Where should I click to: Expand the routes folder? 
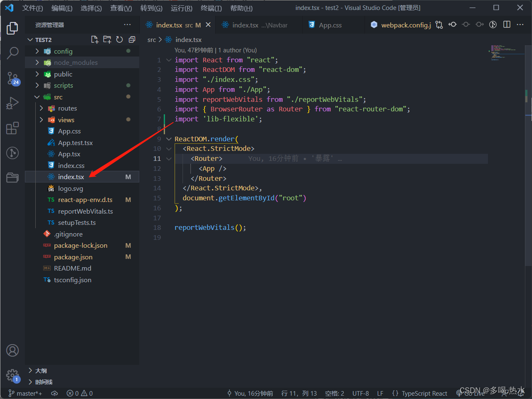point(41,108)
